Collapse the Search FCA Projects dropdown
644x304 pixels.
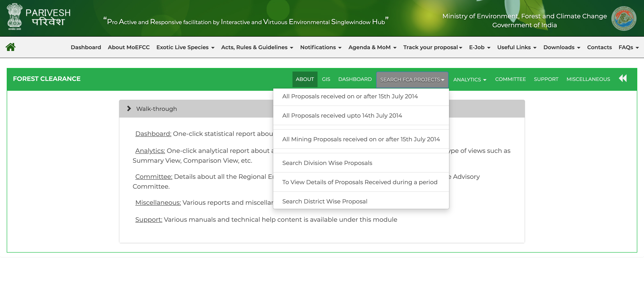[x=412, y=80]
